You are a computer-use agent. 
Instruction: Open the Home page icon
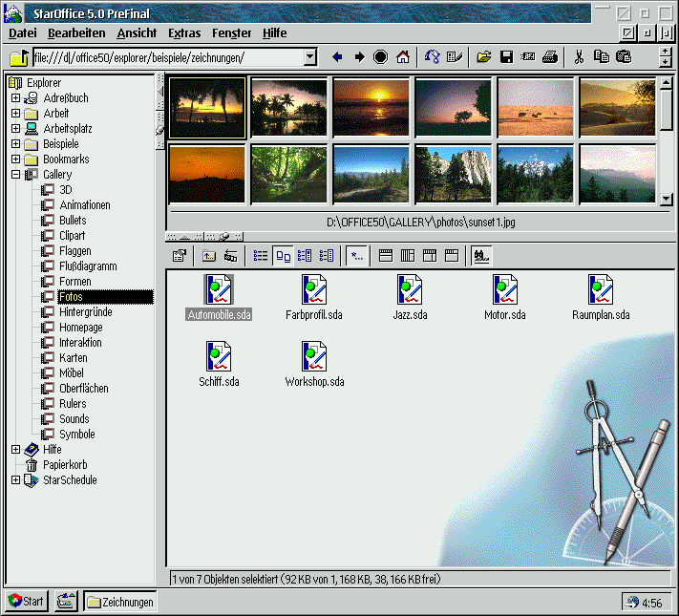tap(403, 56)
